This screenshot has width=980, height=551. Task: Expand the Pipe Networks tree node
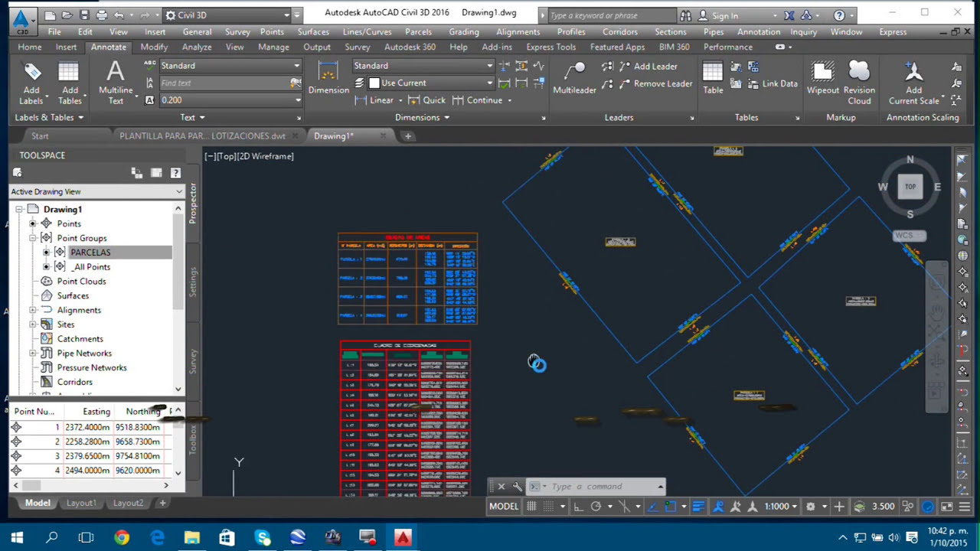(33, 354)
